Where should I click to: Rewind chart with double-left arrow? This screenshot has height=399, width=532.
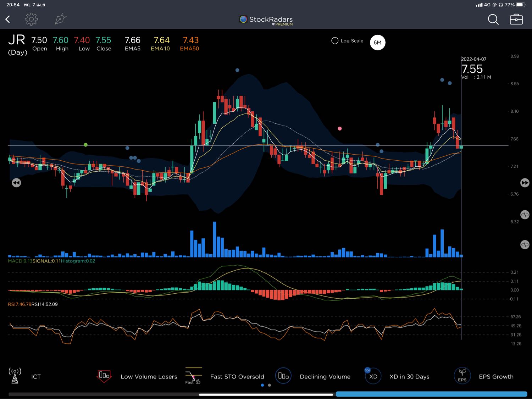(16, 183)
